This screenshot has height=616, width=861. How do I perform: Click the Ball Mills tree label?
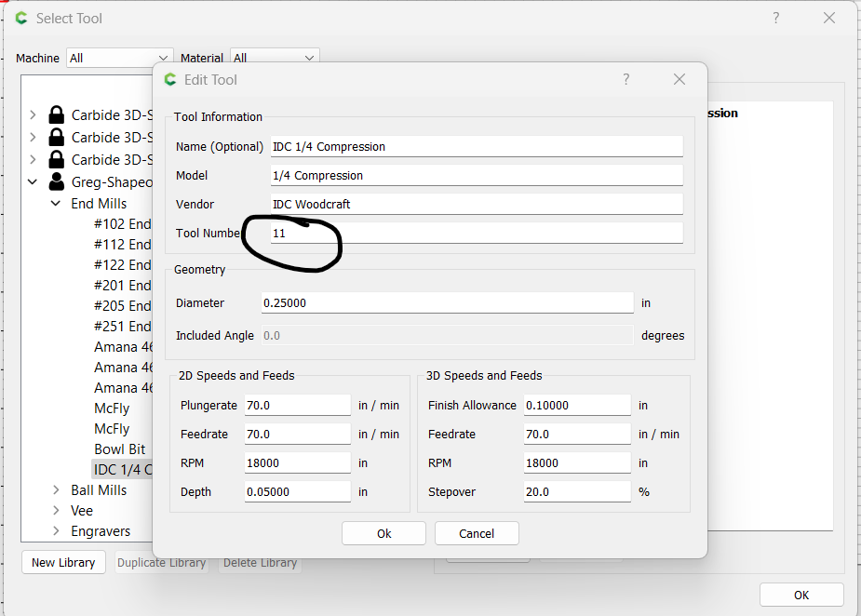99,490
